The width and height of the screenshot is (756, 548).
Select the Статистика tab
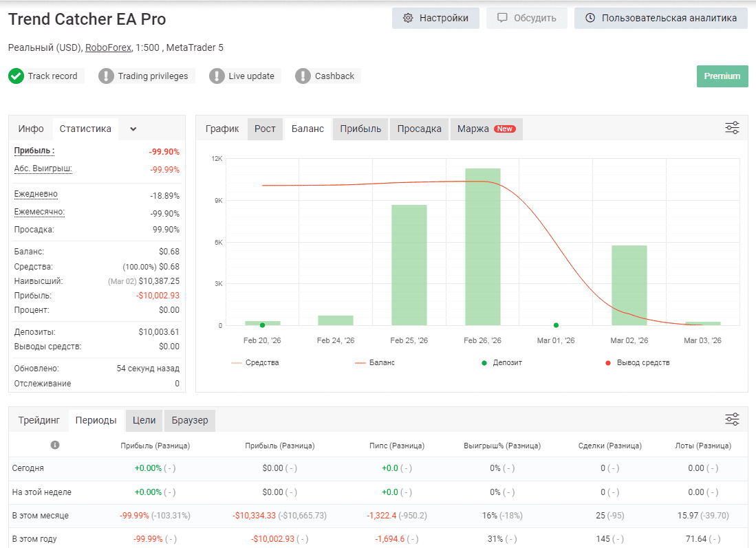point(85,129)
